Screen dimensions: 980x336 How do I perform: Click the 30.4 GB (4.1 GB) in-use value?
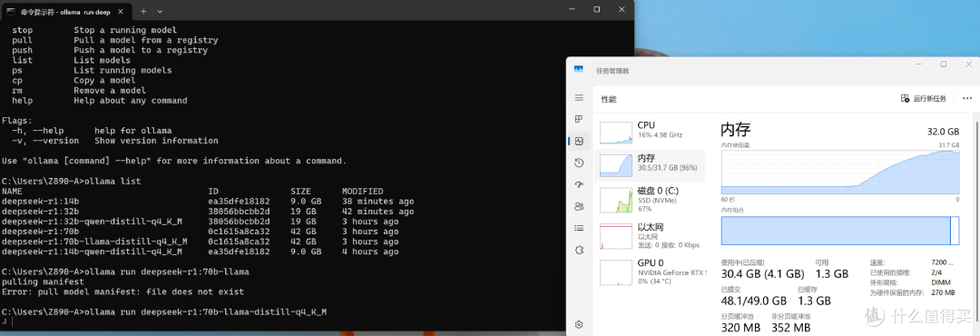click(x=762, y=273)
